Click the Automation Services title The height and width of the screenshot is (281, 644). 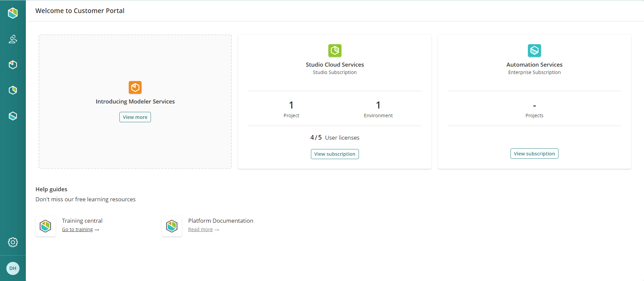point(534,65)
